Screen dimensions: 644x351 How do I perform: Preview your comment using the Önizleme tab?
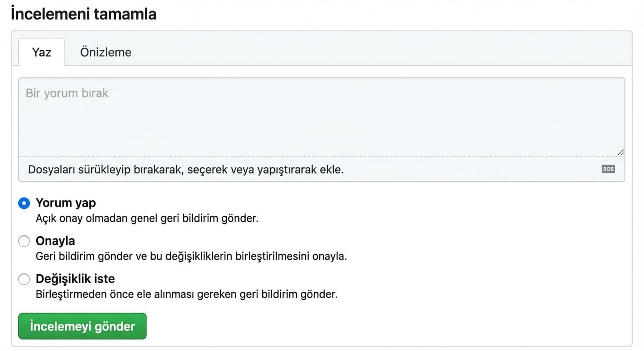(105, 52)
